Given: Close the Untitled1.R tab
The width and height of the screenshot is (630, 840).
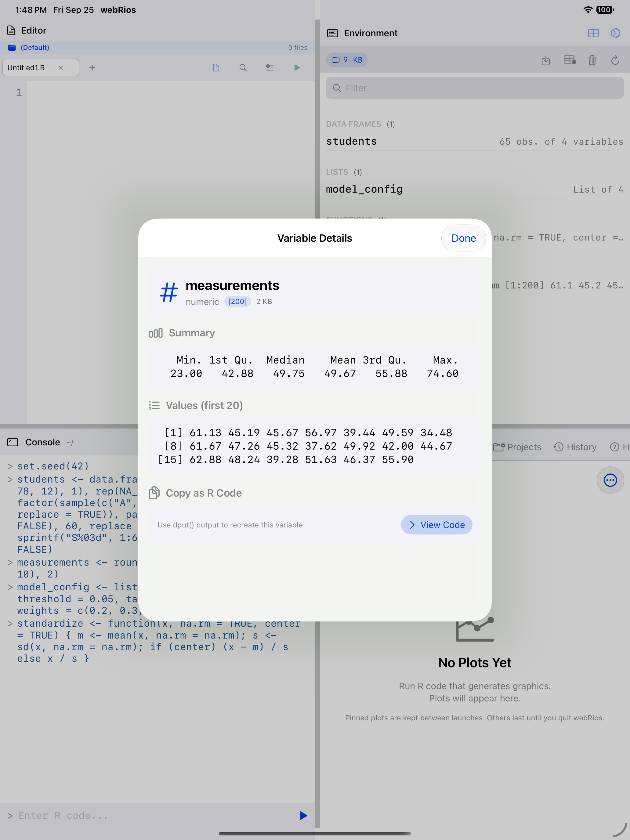Looking at the screenshot, I should tap(61, 67).
